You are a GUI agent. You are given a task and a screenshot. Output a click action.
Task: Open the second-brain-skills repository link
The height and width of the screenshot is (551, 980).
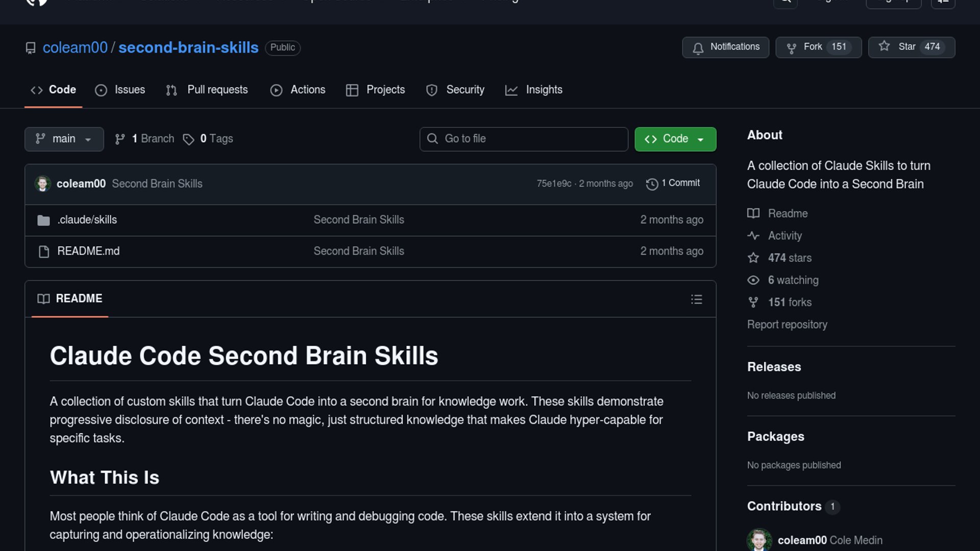[188, 47]
